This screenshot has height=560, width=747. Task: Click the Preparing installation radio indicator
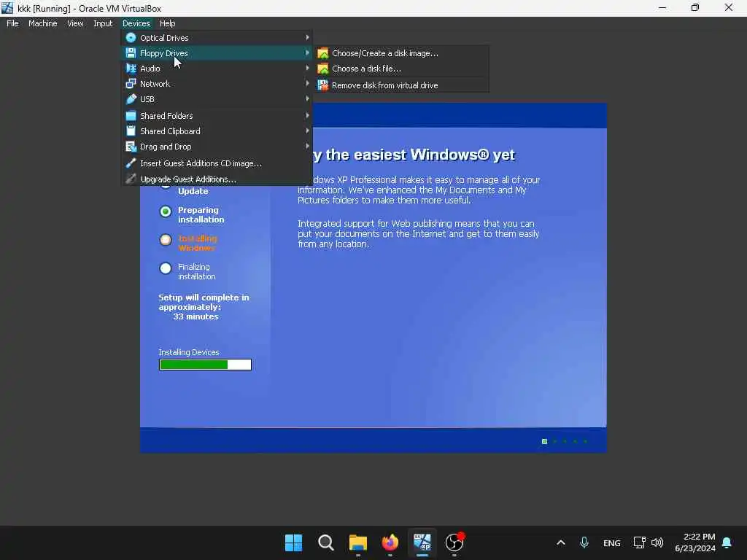(x=166, y=211)
